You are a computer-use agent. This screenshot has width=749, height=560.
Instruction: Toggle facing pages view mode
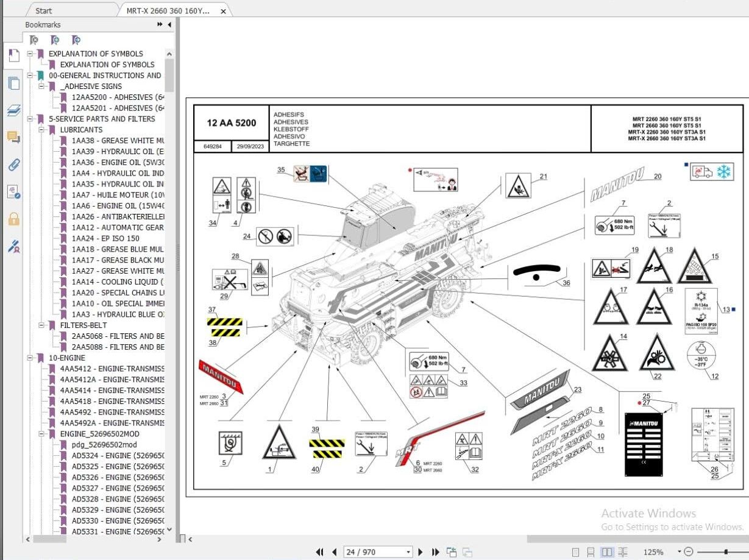pos(606,552)
